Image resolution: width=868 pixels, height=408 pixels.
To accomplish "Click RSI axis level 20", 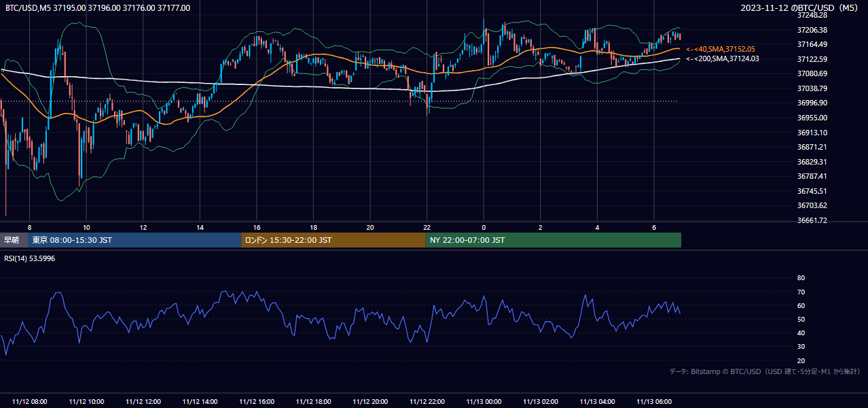I will pyautogui.click(x=801, y=360).
